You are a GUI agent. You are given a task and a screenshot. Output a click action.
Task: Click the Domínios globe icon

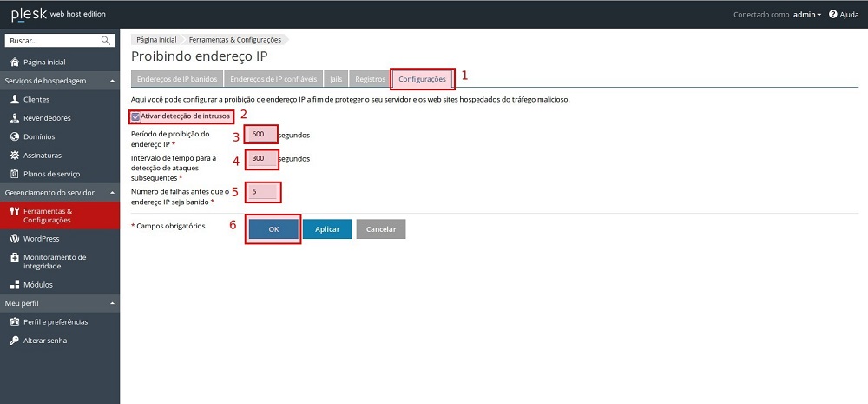click(15, 136)
